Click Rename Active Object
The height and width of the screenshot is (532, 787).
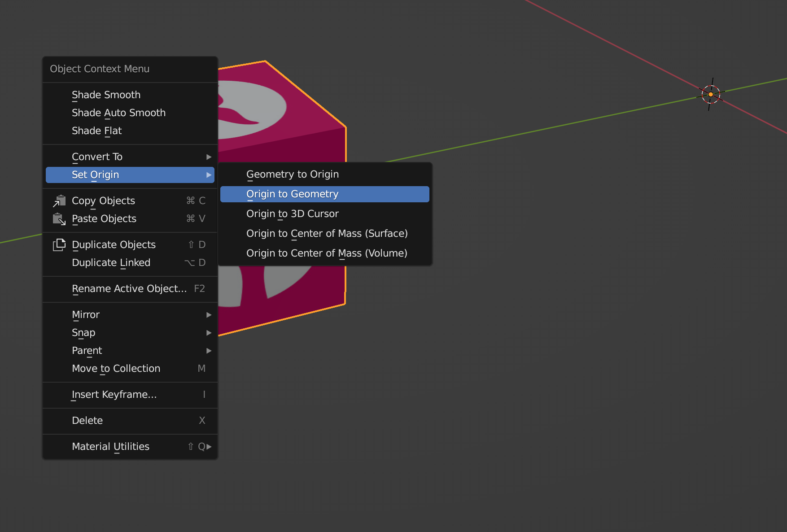(x=130, y=288)
